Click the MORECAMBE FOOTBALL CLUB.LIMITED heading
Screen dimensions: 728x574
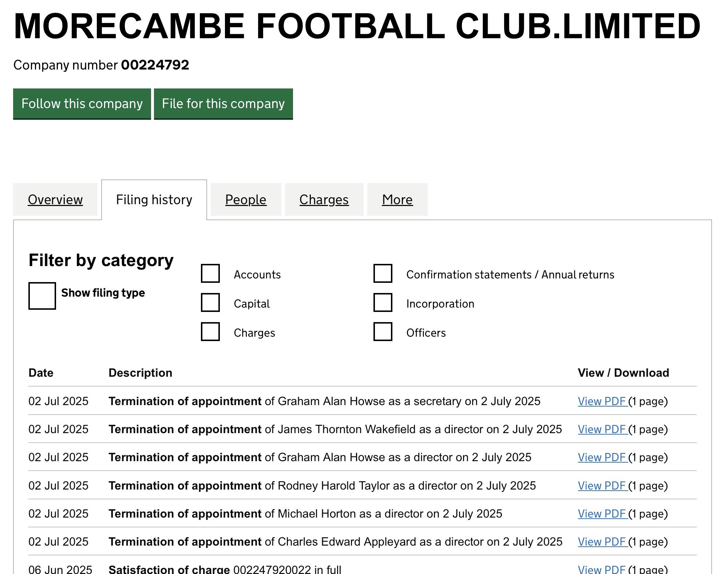point(357,26)
